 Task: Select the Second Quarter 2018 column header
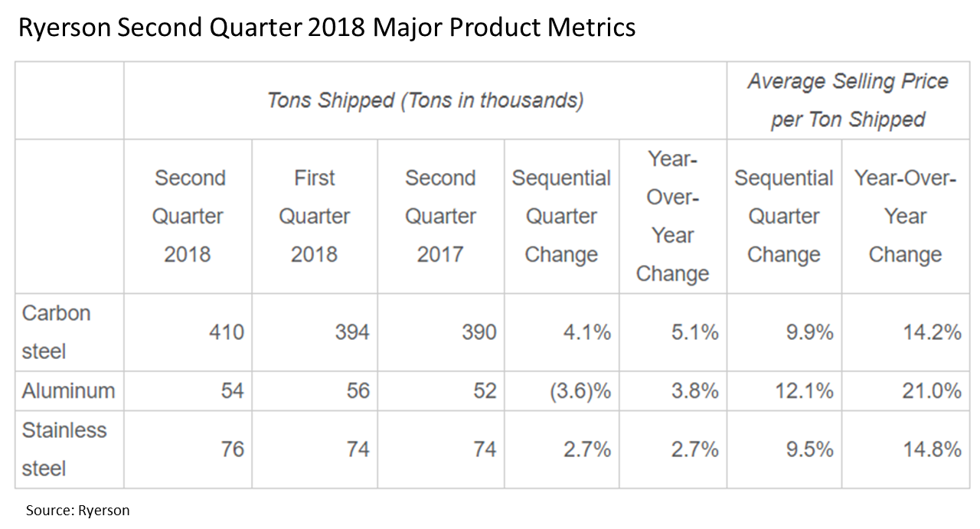[188, 216]
